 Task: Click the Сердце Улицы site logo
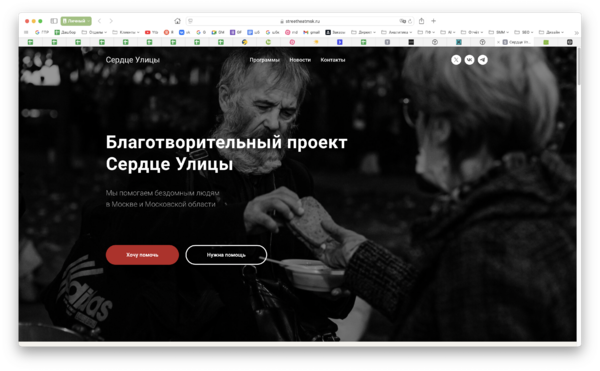[x=132, y=60]
